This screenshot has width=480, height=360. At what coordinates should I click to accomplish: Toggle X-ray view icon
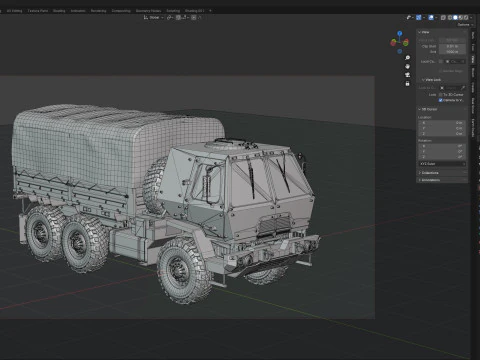point(443,18)
